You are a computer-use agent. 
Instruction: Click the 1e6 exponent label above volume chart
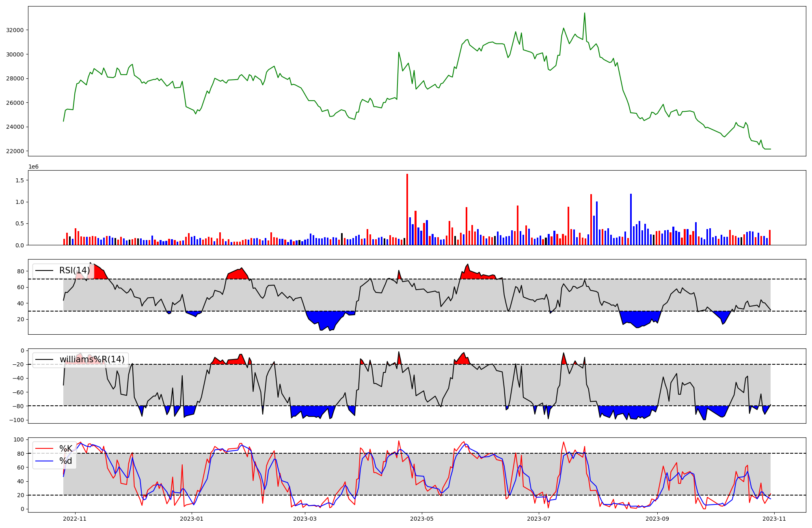[33, 167]
